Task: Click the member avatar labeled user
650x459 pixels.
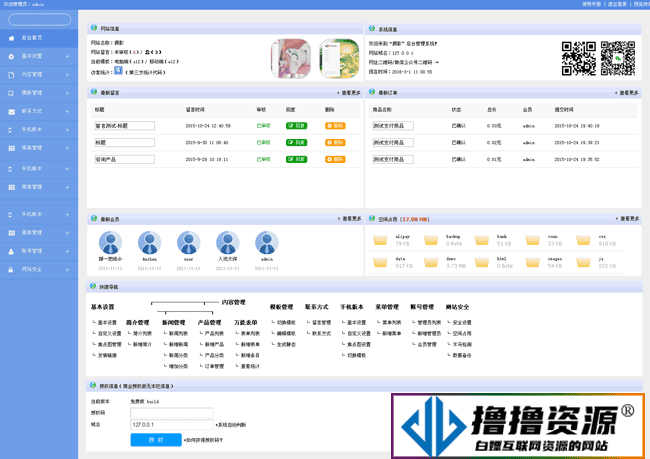Action: click(x=188, y=243)
